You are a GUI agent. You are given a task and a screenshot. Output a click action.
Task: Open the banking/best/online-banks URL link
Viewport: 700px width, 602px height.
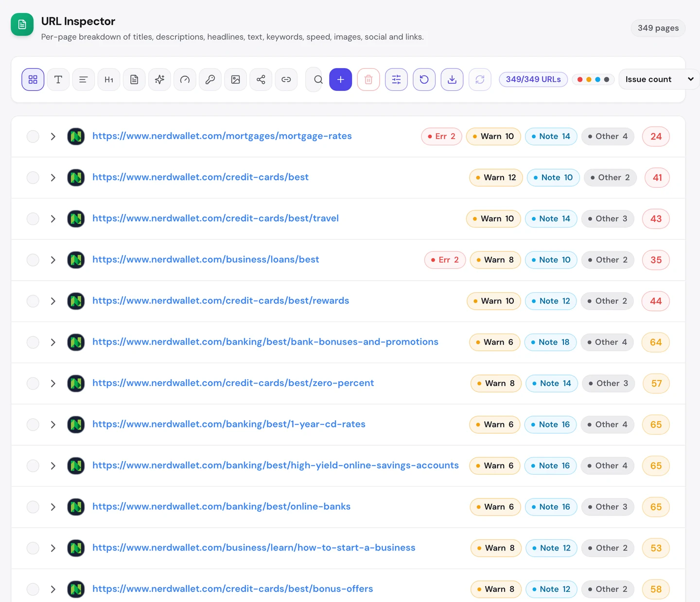tap(221, 506)
